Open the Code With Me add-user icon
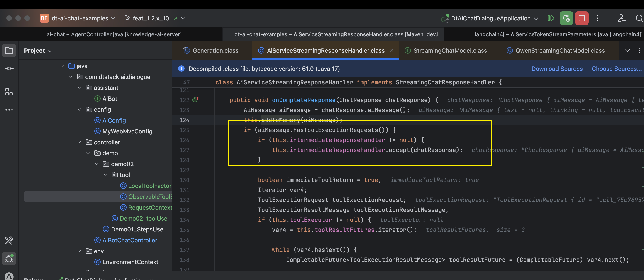Screen dimensions: 644x280 coord(622,18)
